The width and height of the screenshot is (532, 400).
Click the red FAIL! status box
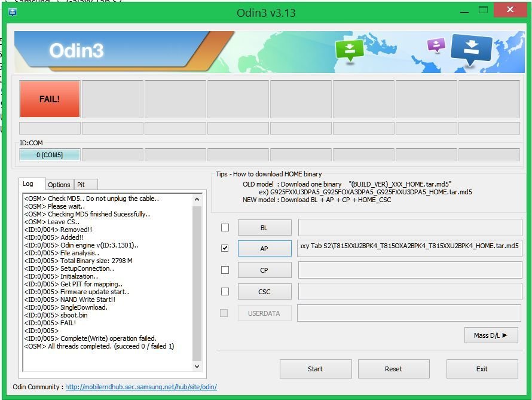tap(50, 99)
